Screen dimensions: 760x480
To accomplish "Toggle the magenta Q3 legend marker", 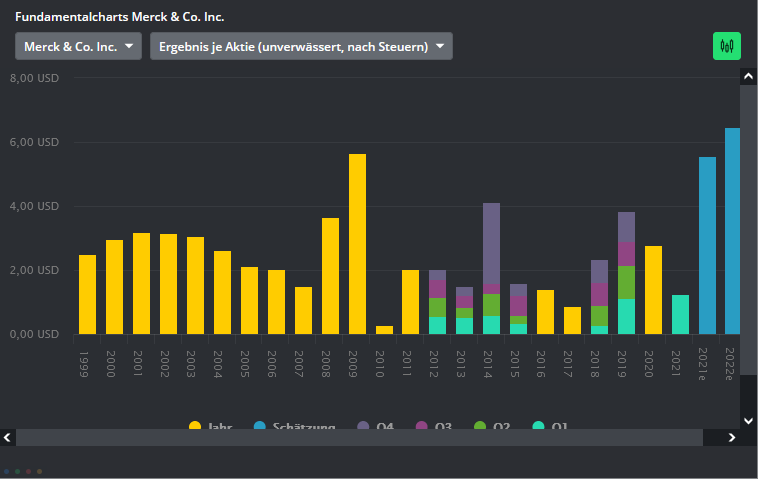I will click(x=422, y=426).
